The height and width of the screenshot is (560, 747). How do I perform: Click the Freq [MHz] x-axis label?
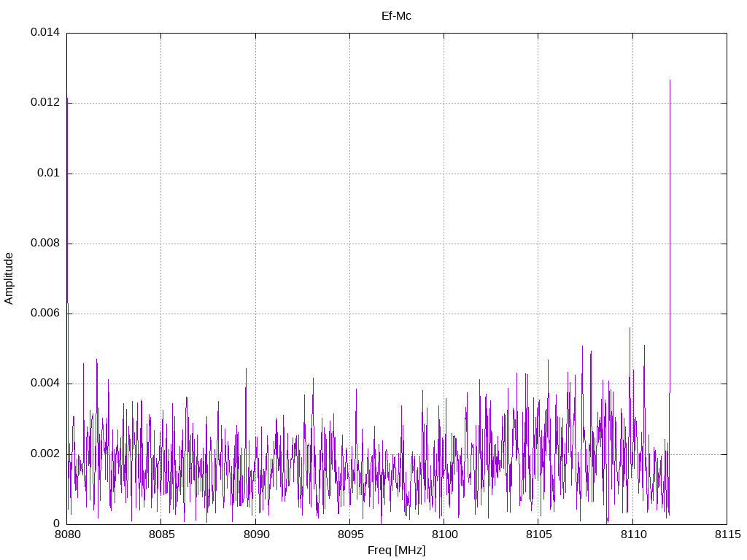396,551
